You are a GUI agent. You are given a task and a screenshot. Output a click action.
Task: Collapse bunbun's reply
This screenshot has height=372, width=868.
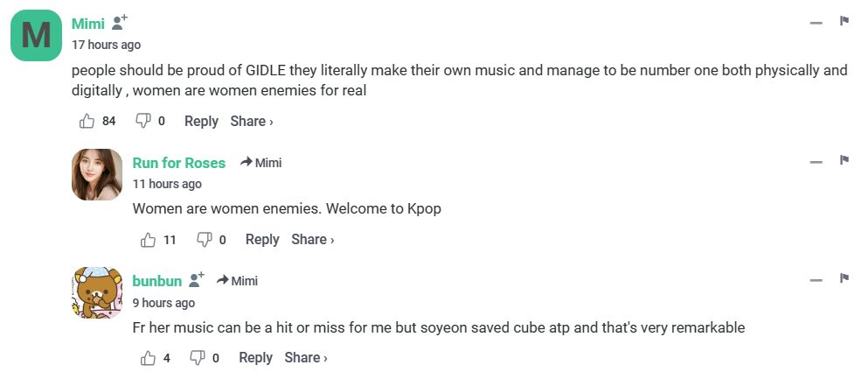click(x=816, y=280)
